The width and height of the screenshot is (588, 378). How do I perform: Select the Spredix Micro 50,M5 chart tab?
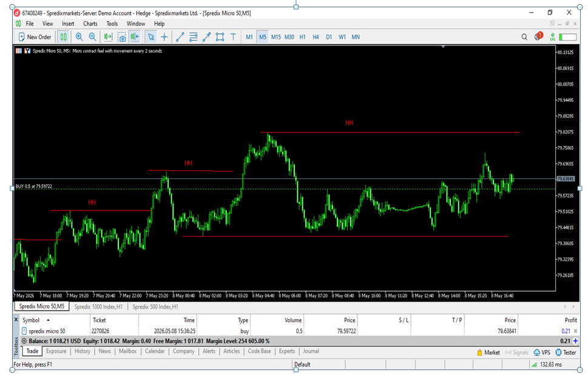(x=42, y=306)
